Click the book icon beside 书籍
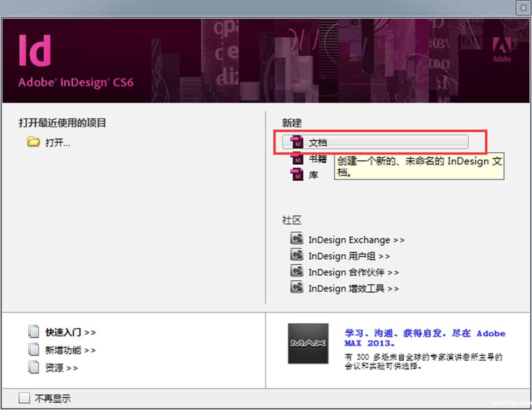Image resolution: width=532 pixels, height=410 pixels. point(297,159)
